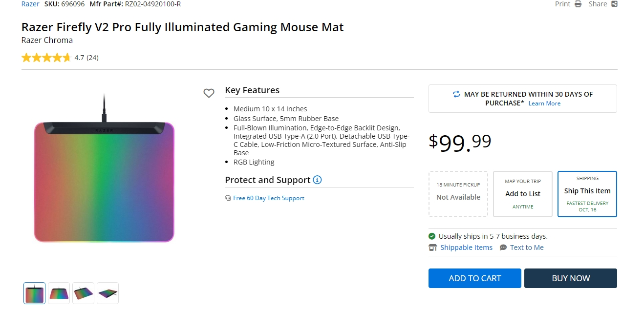Select the fourth product thumbnail
The width and height of the screenshot is (644, 330).
[108, 293]
